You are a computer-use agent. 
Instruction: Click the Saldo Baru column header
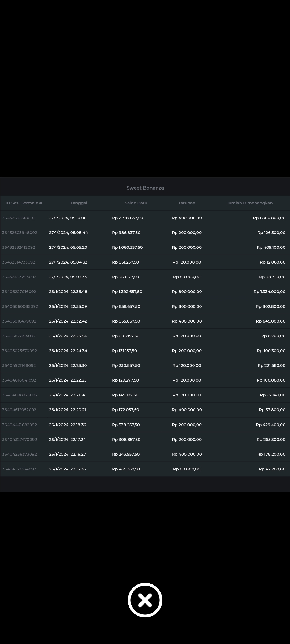click(x=136, y=203)
